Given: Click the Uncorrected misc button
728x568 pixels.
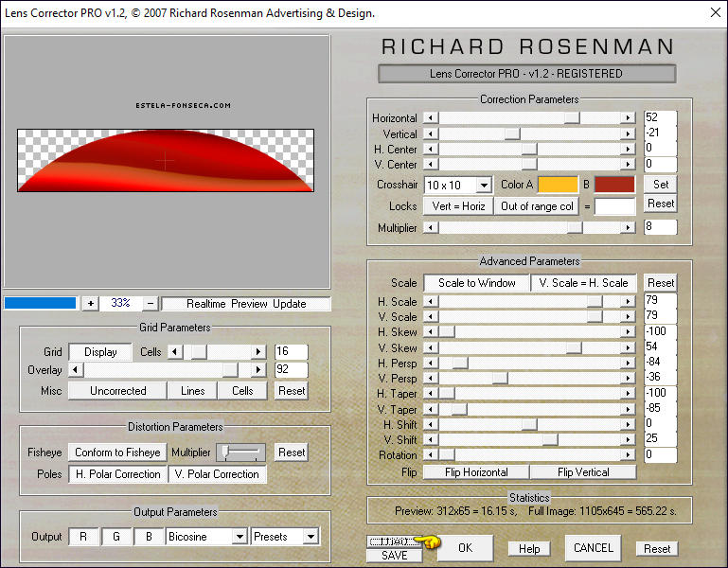Looking at the screenshot, I should coord(118,391).
